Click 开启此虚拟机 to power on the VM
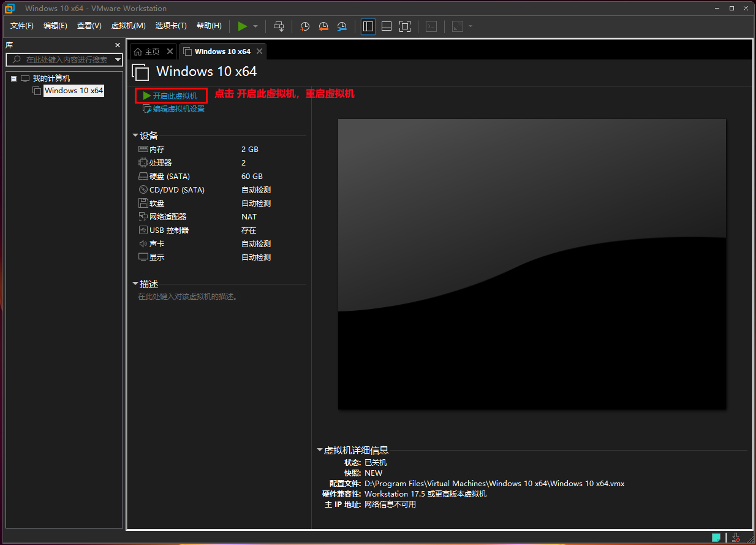This screenshot has height=545, width=756. (175, 96)
